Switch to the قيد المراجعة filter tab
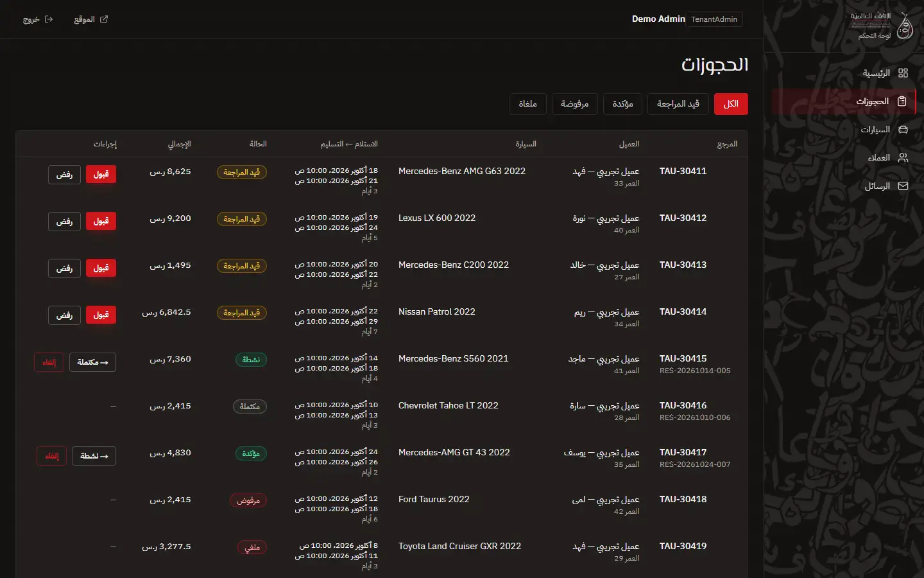924x578 pixels. [x=678, y=104]
